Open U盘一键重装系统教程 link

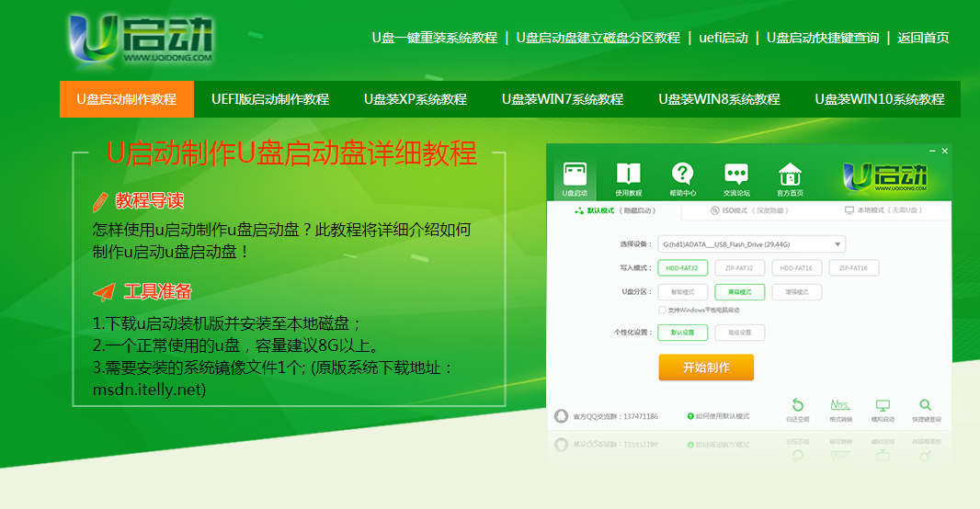pos(434,38)
